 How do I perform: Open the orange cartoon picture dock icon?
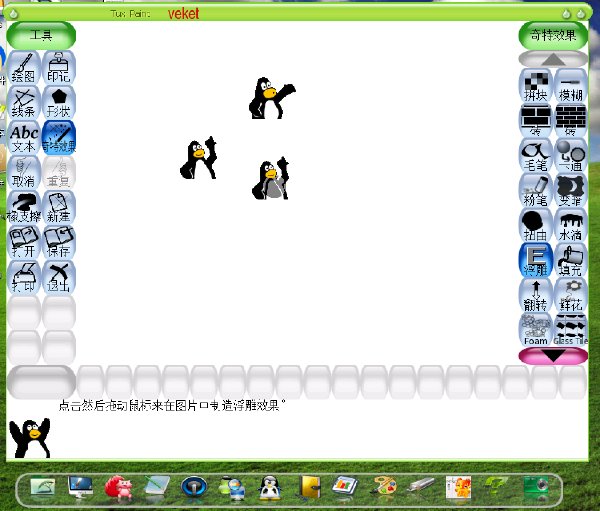(458, 487)
